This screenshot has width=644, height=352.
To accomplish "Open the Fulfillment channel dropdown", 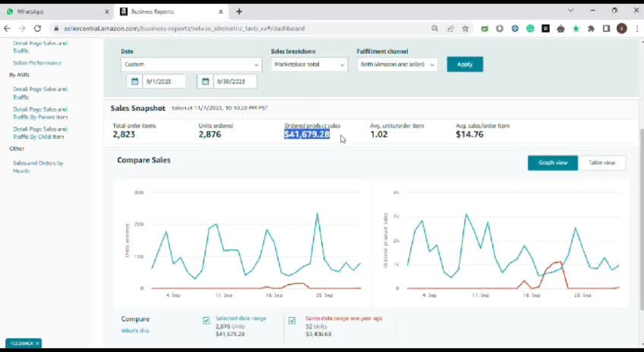I will [x=397, y=64].
